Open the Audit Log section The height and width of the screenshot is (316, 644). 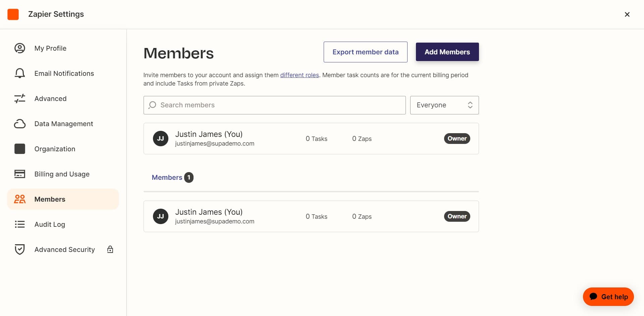click(x=49, y=224)
